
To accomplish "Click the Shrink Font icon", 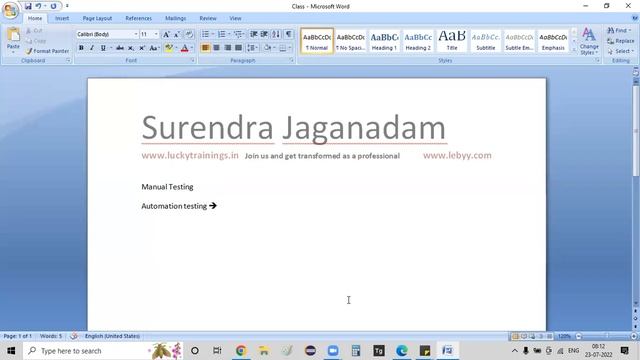I will tap(177, 34).
